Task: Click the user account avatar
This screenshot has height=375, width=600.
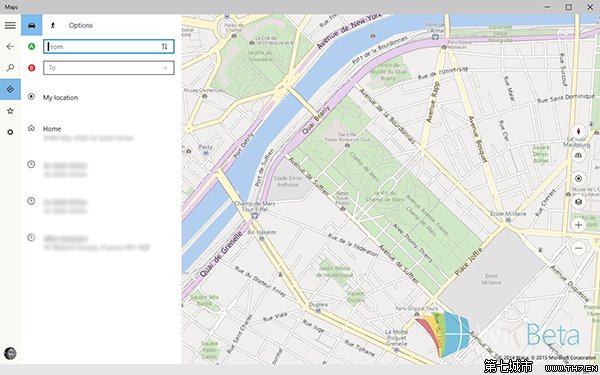Action: tap(10, 353)
